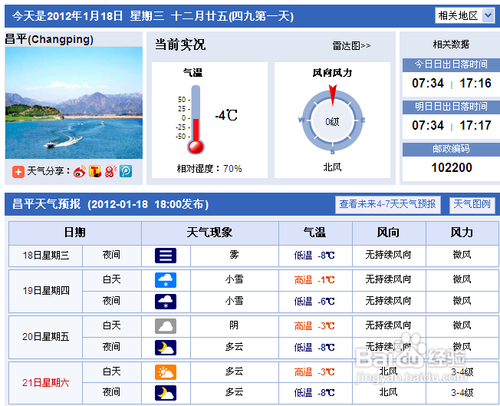Click cloudy moon icon for 21日 night
500x406 pixels.
coord(166,393)
